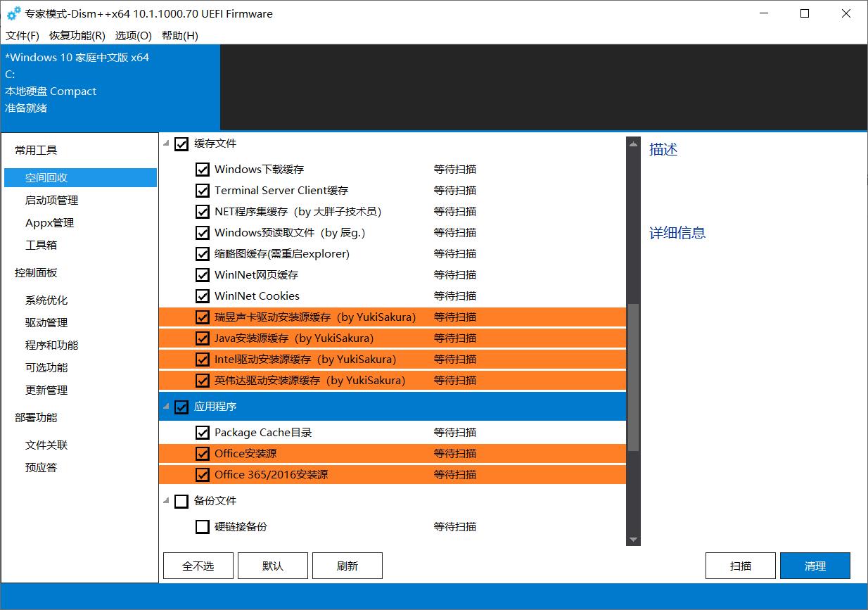This screenshot has height=610, width=868.
Task: Click the 常用工具 section header
Action: tap(36, 150)
